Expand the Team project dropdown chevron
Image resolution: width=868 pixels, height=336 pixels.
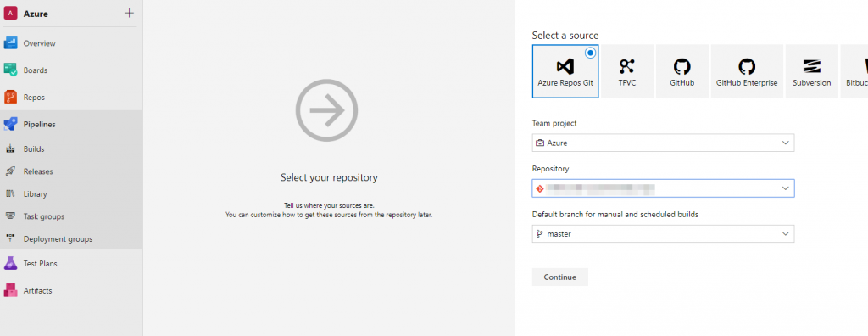coord(785,143)
